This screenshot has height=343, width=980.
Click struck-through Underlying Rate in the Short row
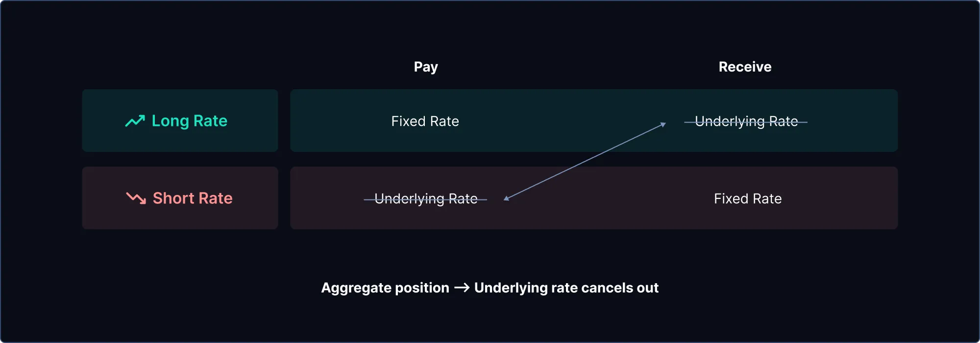click(425, 199)
